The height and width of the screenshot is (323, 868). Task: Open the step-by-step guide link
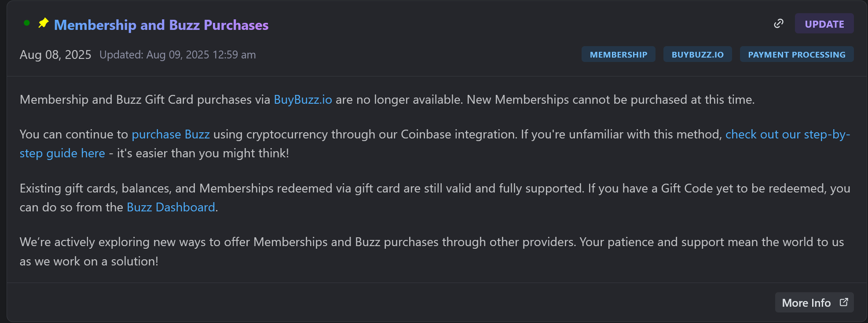787,134
